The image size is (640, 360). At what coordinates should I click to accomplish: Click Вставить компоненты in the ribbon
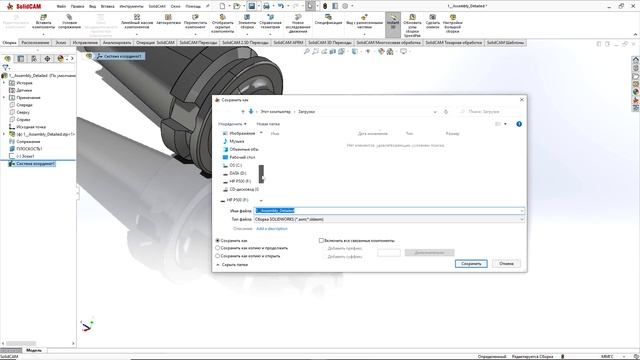(43, 22)
